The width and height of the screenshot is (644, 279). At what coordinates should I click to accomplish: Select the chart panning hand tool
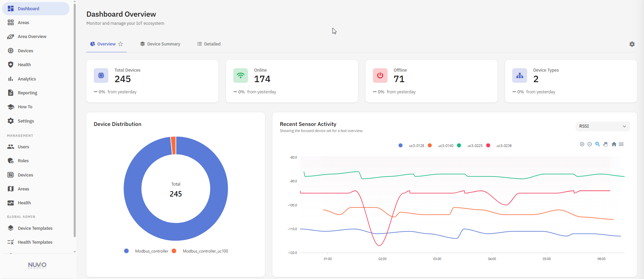tap(605, 144)
